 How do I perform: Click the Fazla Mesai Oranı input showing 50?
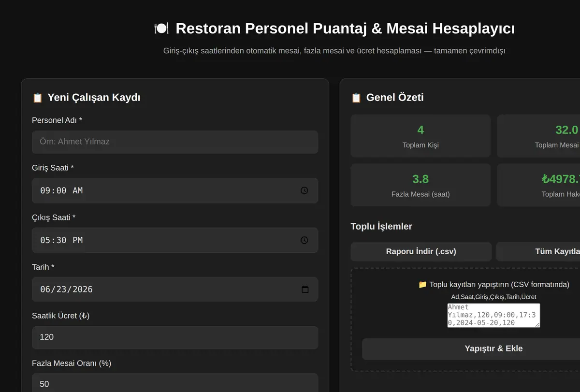pos(175,384)
